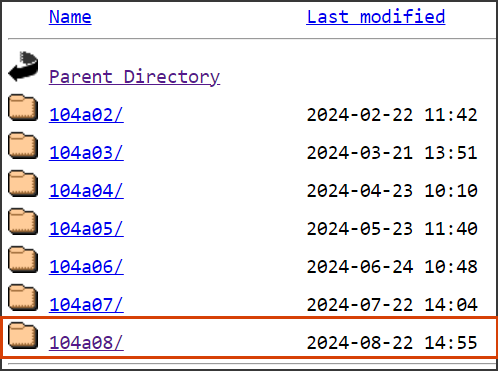Click the Parent Directory back-arrow icon

[x=23, y=66]
